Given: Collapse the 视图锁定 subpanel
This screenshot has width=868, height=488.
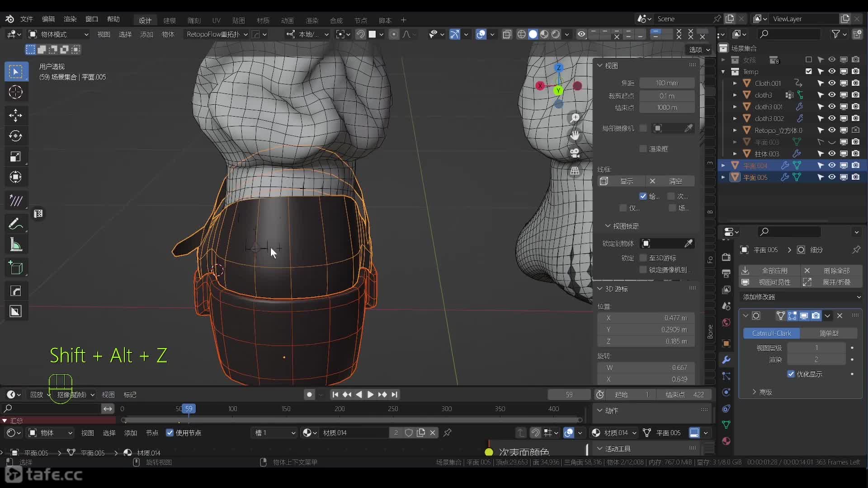Looking at the screenshot, I should (608, 226).
